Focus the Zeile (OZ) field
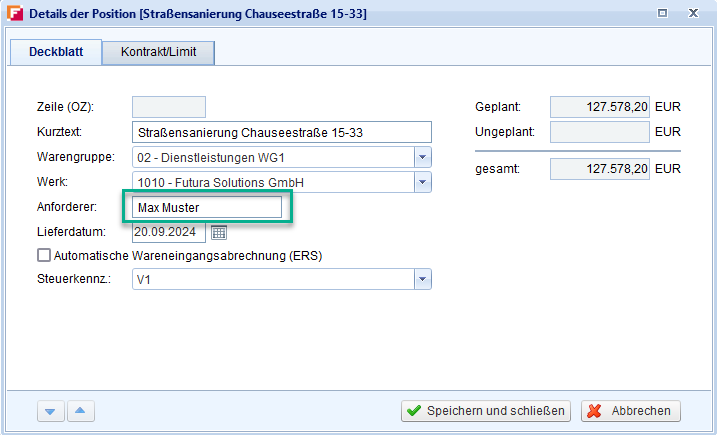This screenshot has width=717, height=435. click(168, 107)
